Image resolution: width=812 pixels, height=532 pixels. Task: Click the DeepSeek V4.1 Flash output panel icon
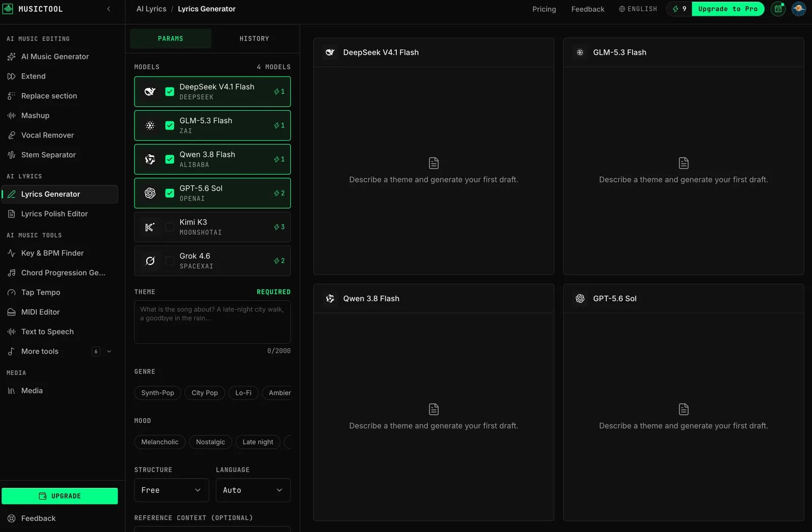pyautogui.click(x=330, y=52)
